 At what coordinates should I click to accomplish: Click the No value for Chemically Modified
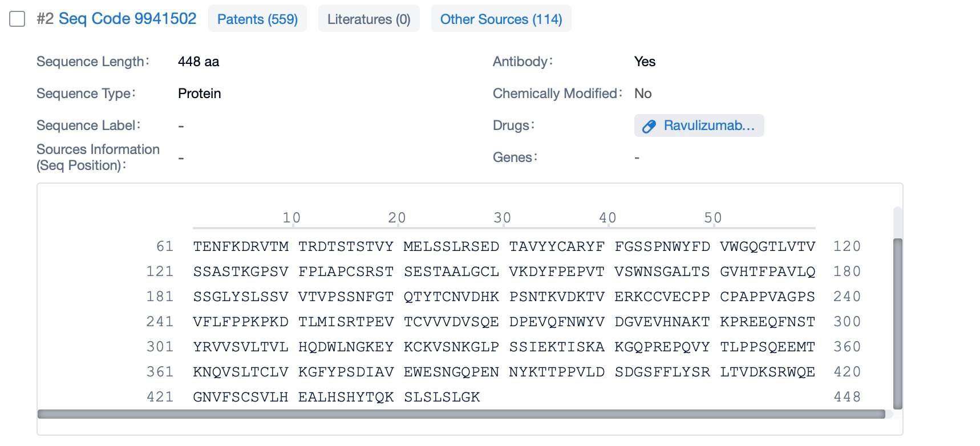[643, 94]
